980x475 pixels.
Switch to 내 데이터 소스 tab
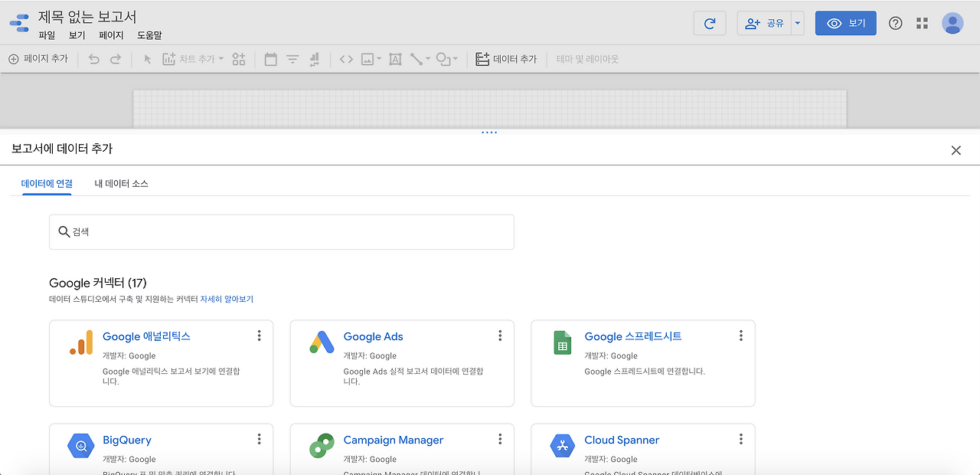[x=122, y=184]
